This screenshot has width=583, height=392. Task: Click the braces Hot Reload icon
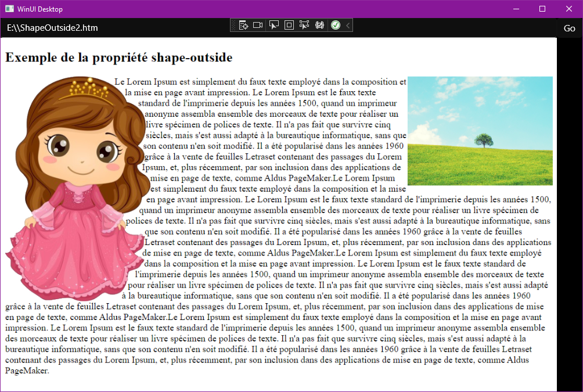point(319,26)
